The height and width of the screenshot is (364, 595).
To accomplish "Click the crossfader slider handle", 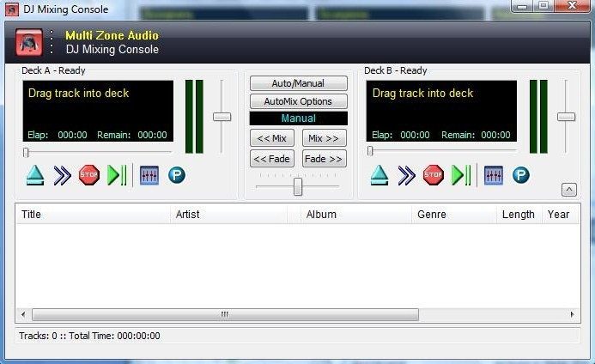I will [298, 186].
